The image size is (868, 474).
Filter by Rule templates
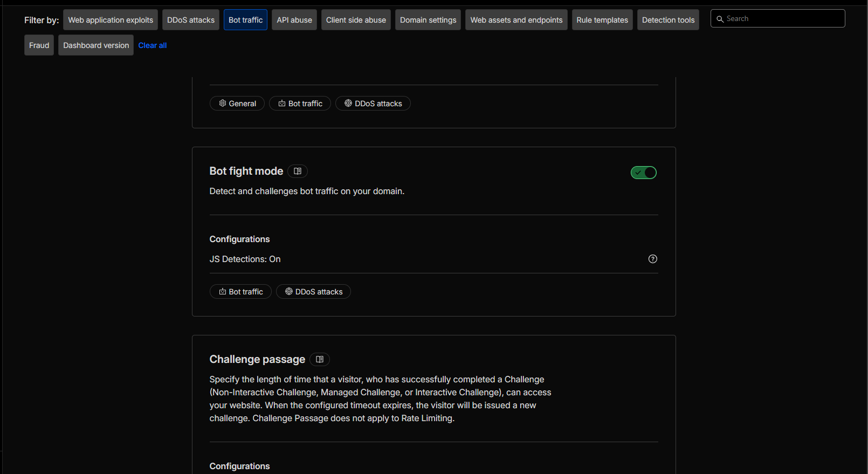pyautogui.click(x=602, y=20)
